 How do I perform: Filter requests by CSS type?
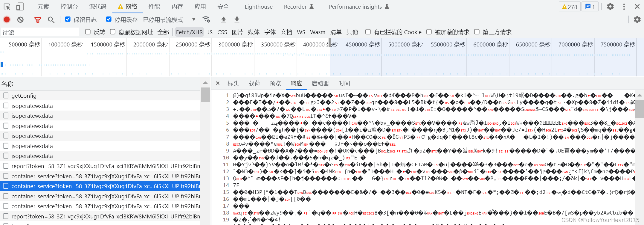[x=222, y=32]
